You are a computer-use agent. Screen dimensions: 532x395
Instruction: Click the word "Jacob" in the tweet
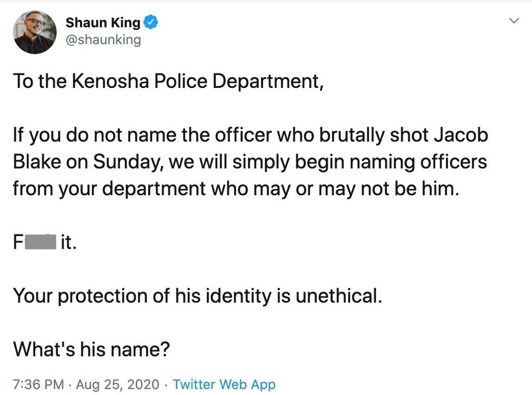pyautogui.click(x=462, y=136)
